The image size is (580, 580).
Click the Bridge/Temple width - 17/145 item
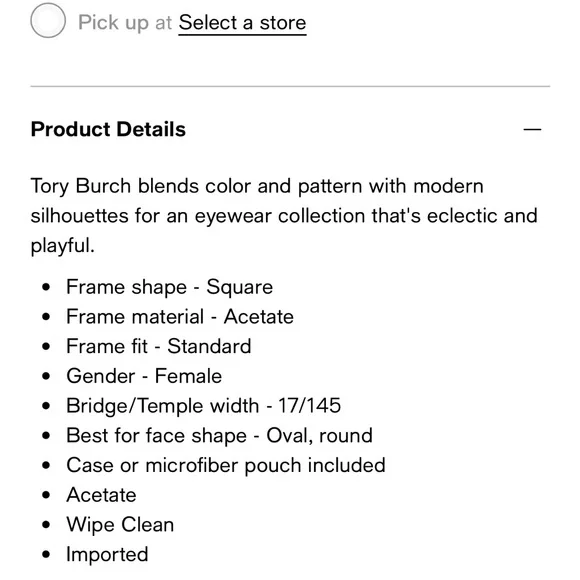coord(203,406)
